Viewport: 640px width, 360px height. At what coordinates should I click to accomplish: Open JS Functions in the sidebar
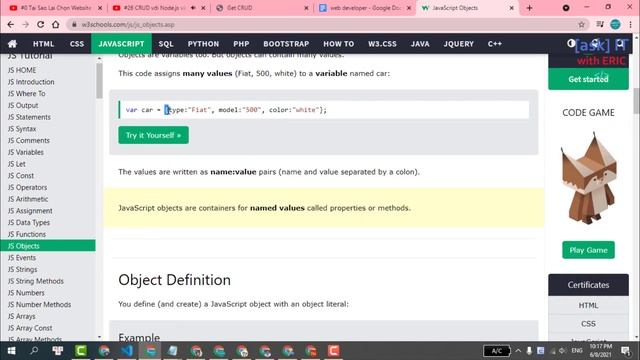(27, 234)
